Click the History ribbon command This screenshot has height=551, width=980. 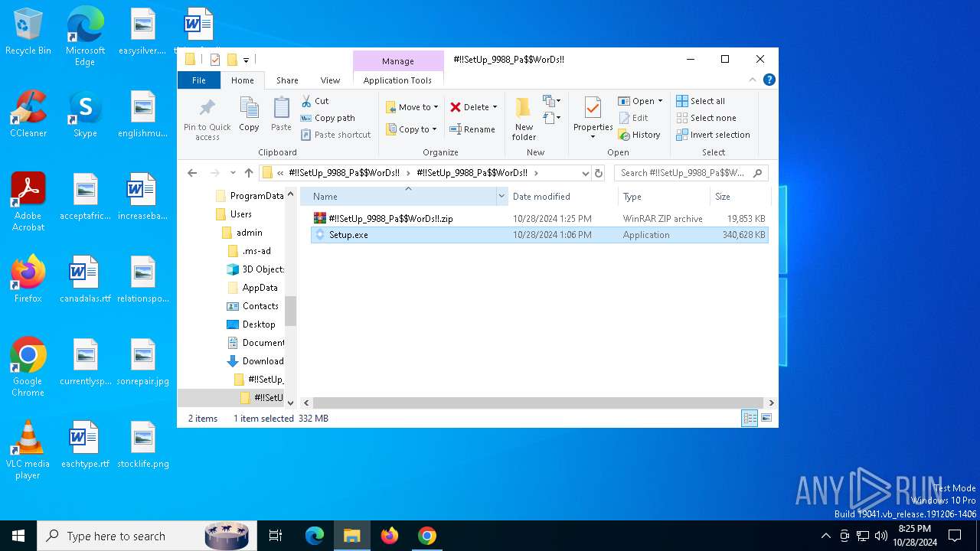pyautogui.click(x=640, y=135)
